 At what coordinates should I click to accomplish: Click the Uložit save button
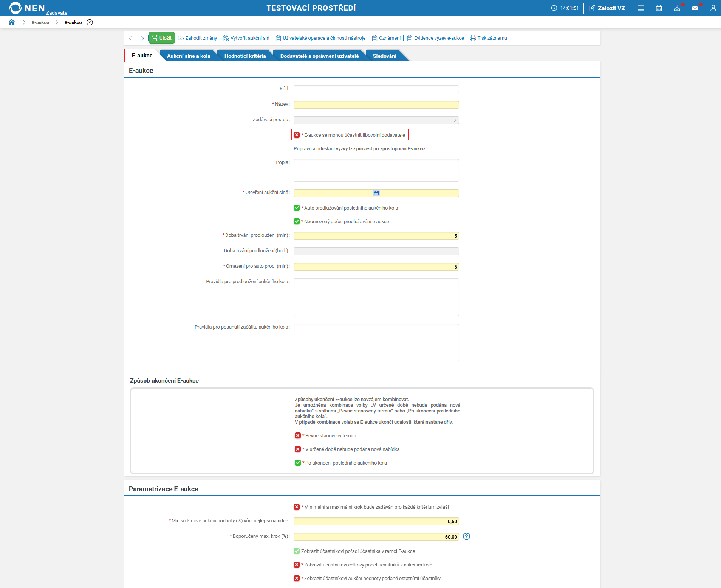click(162, 38)
